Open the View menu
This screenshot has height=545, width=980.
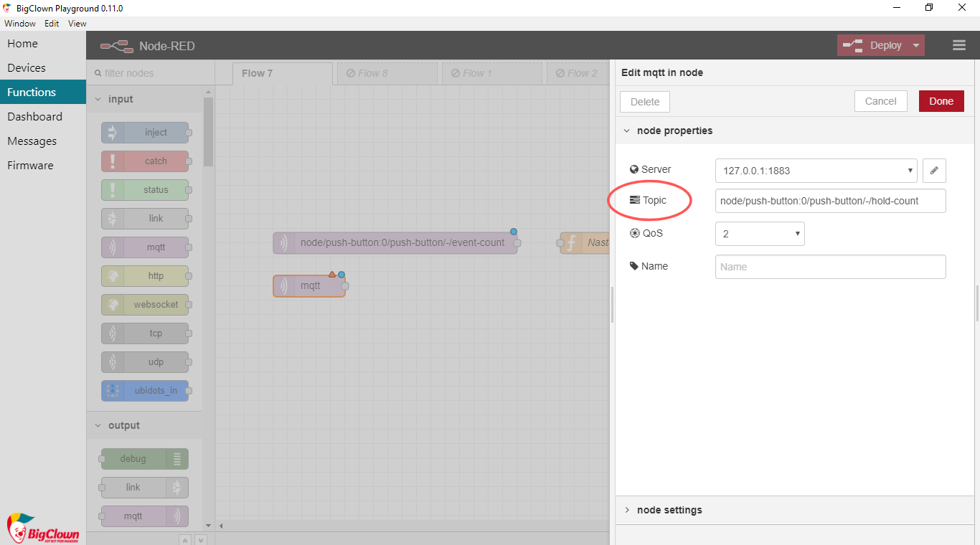(77, 24)
